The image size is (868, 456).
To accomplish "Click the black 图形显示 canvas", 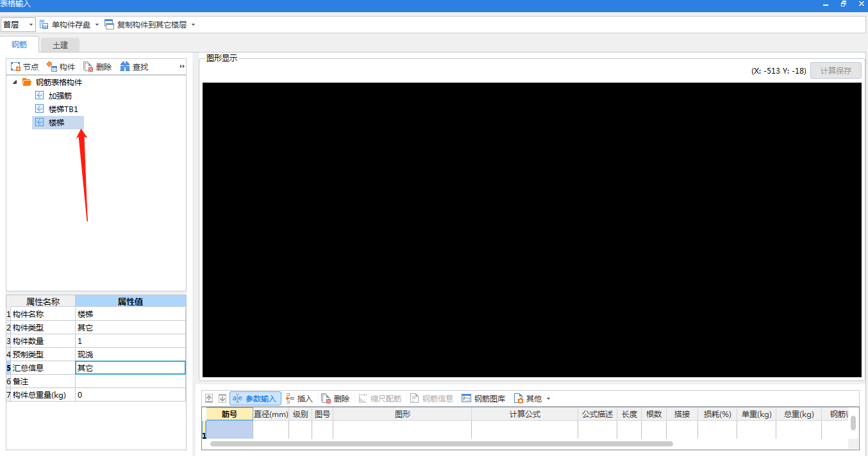I will [532, 230].
